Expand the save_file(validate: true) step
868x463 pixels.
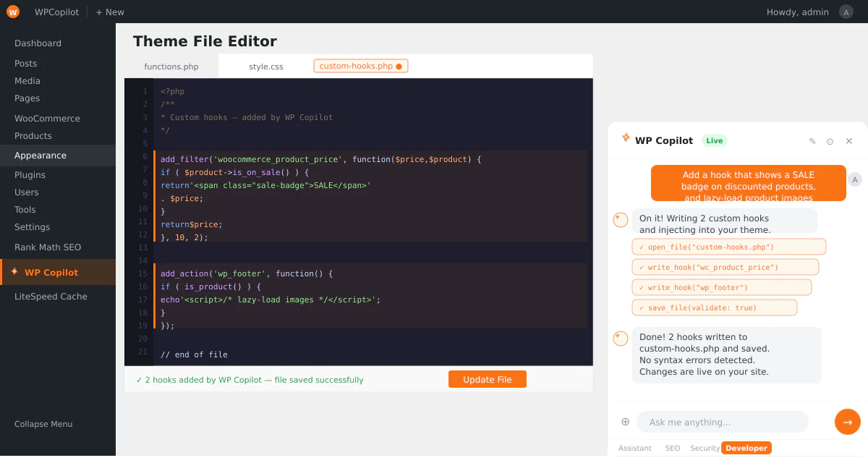715,307
